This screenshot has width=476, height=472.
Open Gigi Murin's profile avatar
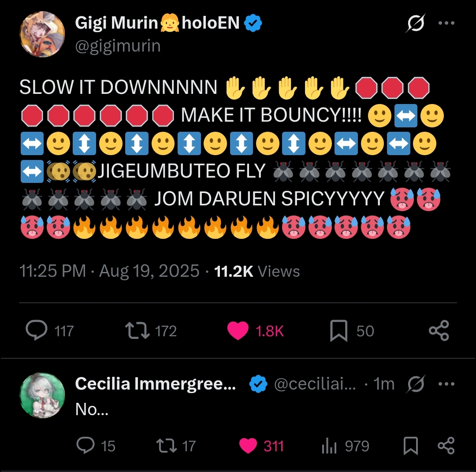(x=42, y=34)
